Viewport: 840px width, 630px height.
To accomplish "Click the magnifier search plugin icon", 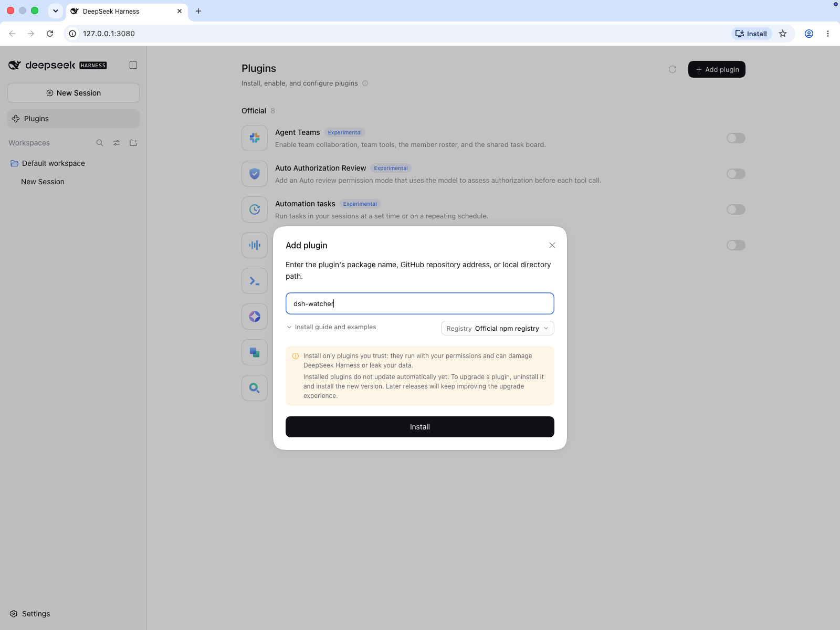I will click(255, 388).
